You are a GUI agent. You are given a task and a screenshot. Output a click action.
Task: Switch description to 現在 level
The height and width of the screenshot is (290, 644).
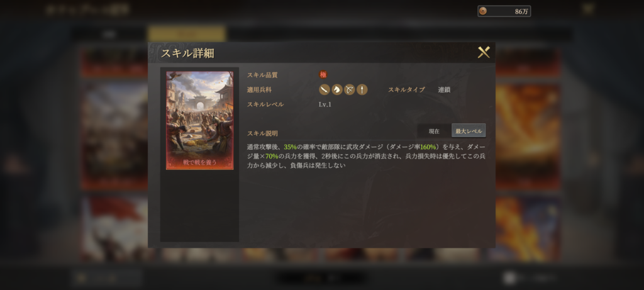434,131
